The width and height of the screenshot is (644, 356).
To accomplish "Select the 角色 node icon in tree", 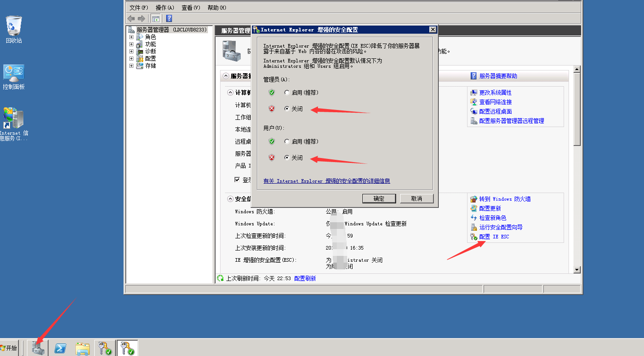I will (140, 37).
